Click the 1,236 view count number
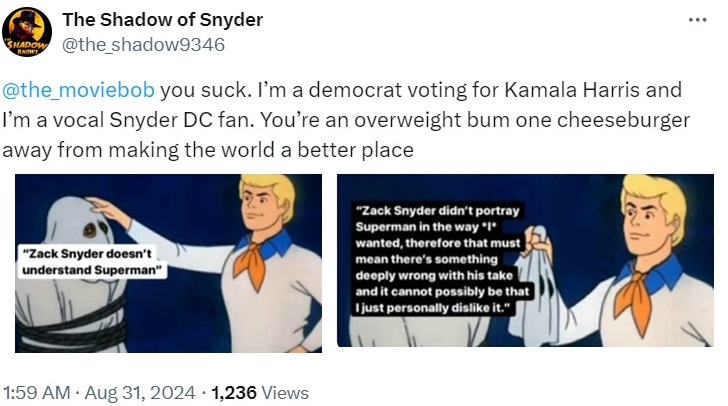This screenshot has height=406, width=728. (x=234, y=393)
